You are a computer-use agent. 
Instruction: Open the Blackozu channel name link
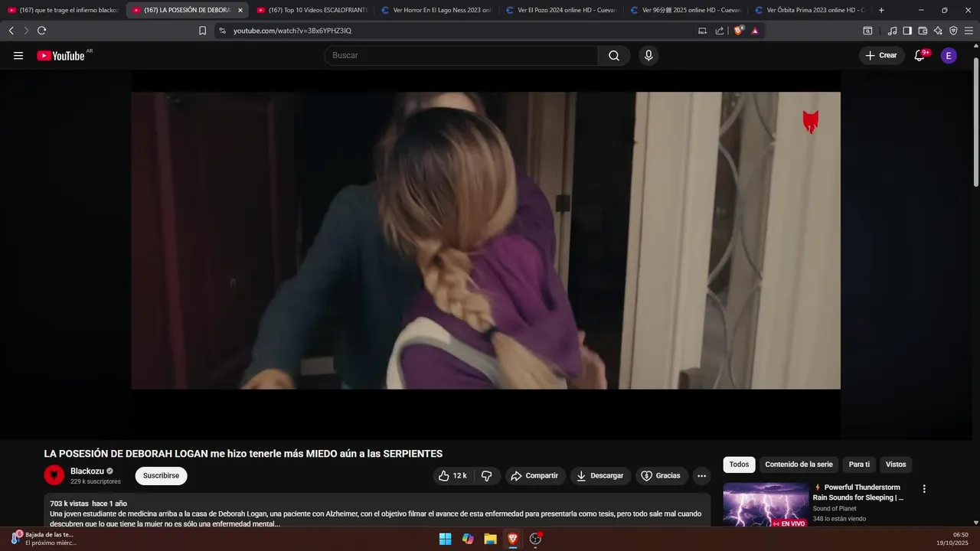pos(87,471)
